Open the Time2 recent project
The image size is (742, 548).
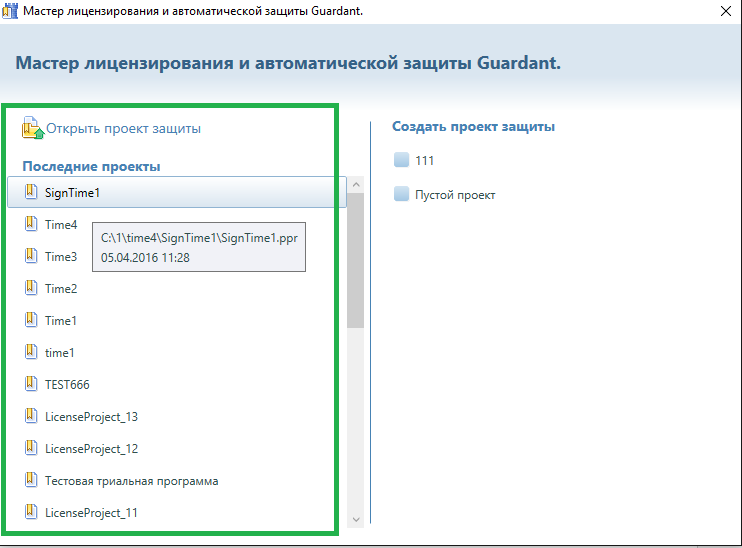(x=61, y=289)
